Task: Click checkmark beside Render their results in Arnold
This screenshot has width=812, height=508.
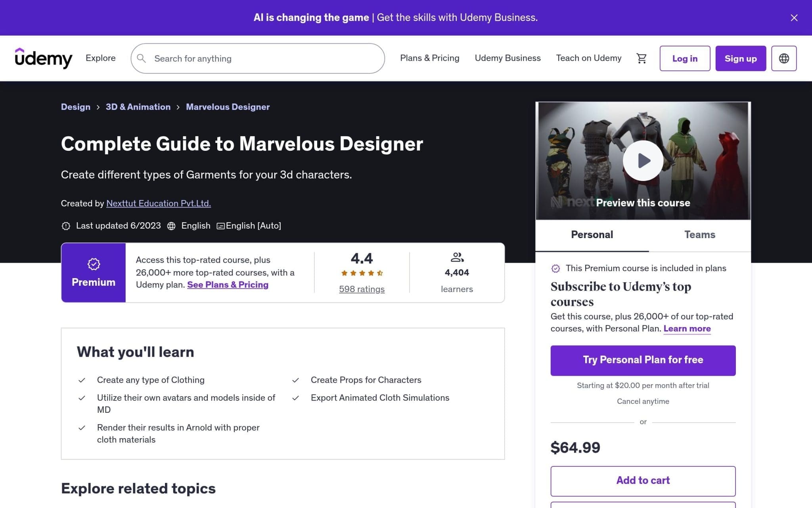Action: pyautogui.click(x=82, y=428)
